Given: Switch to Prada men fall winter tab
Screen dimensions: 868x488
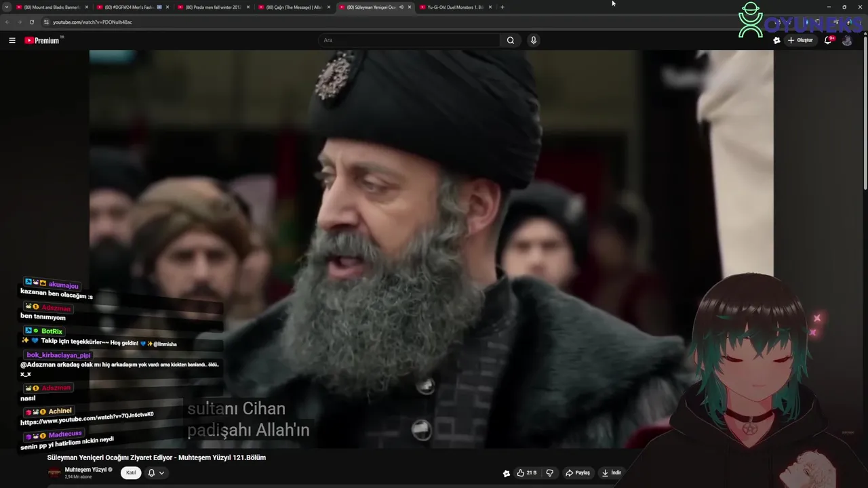Looking at the screenshot, I should (214, 7).
